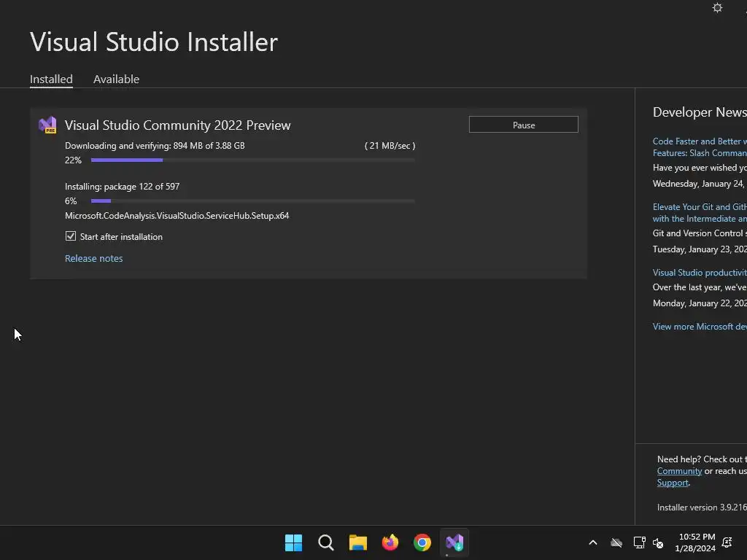Screen dimensions: 747x560
Task: Open taskbar Search
Action: 326,542
